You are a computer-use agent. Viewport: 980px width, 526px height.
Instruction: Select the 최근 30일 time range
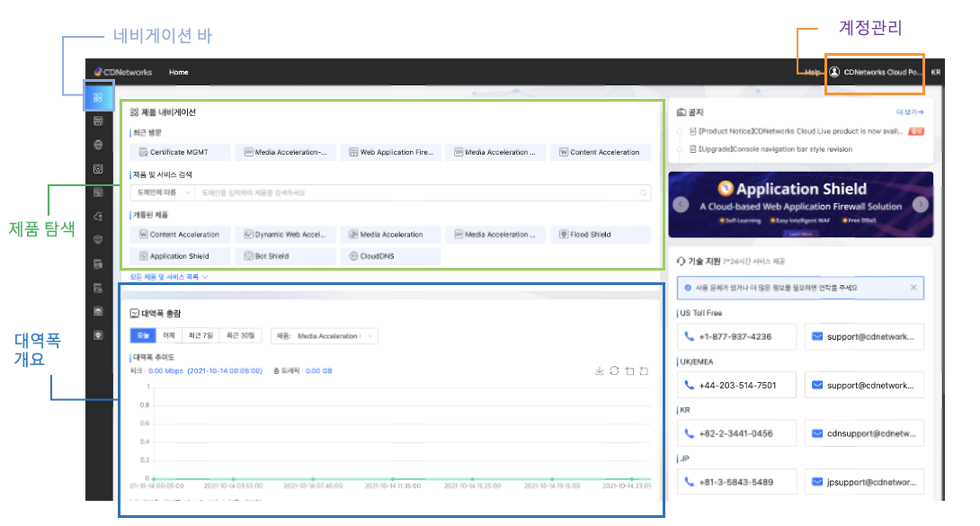click(241, 335)
